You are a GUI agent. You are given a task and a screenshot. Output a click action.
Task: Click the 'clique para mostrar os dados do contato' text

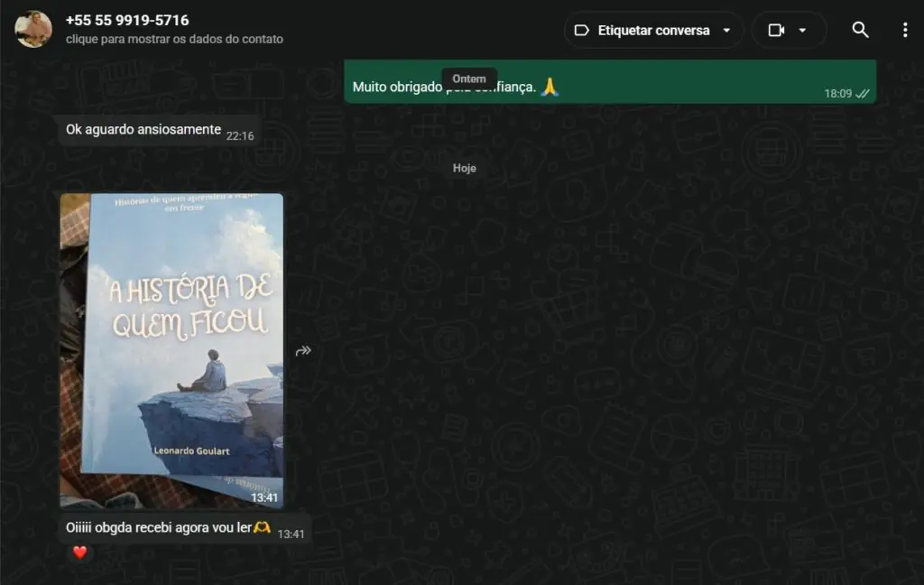pos(174,39)
